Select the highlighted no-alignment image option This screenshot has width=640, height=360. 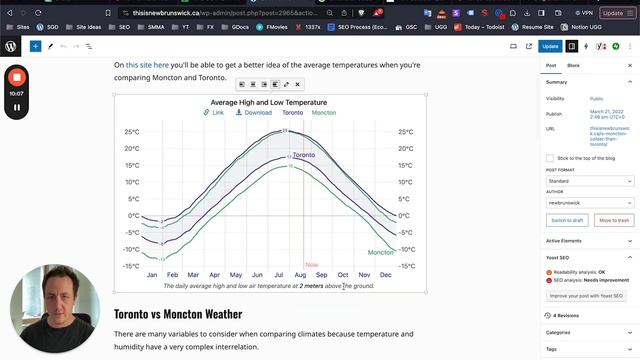(275, 84)
